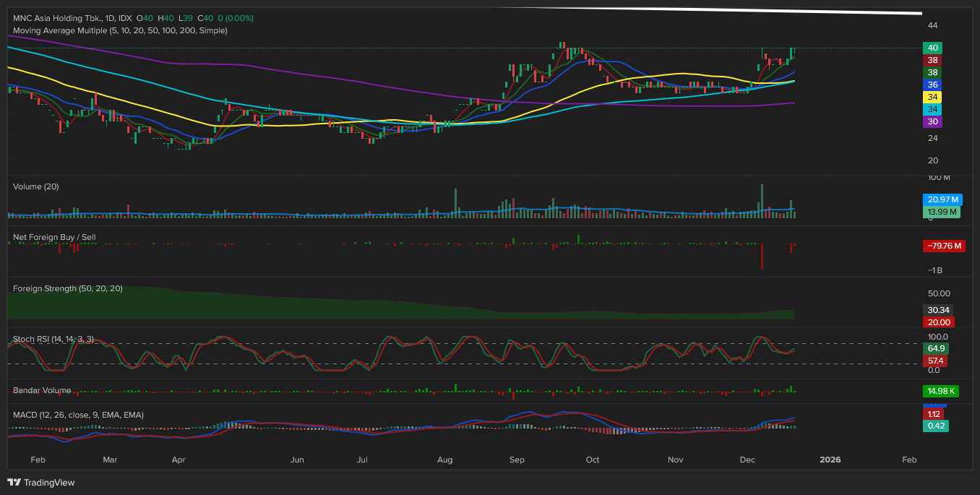Click the yellow 34 moving average tag
The width and height of the screenshot is (980, 495).
coord(933,97)
